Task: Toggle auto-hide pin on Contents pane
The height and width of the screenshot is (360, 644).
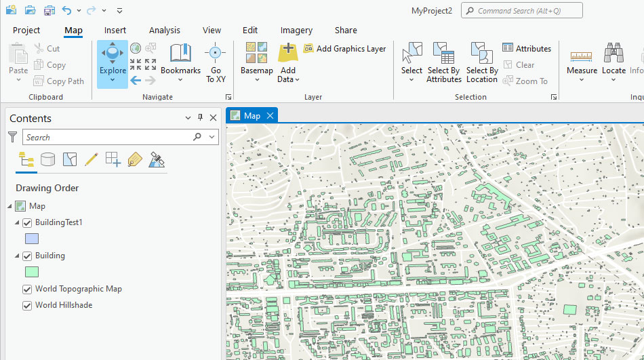Action: coord(201,117)
